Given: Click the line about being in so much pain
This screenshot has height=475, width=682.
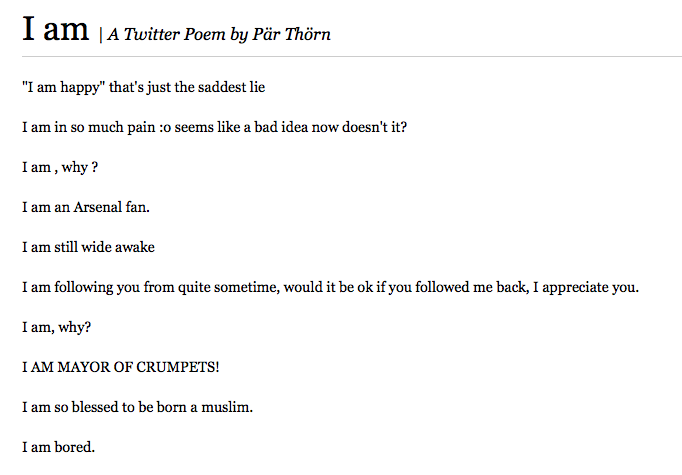Looking at the screenshot, I should (214, 127).
